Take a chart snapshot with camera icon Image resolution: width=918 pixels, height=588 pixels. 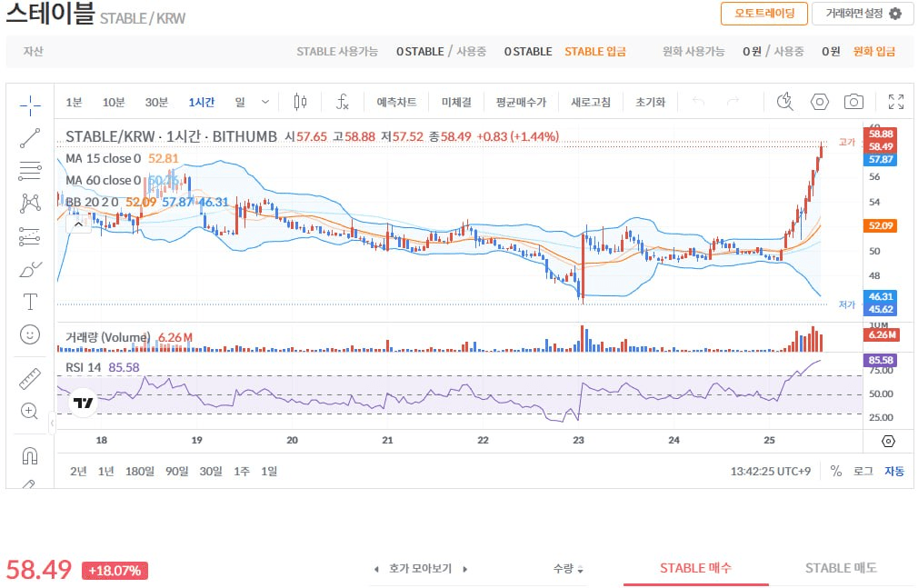(x=853, y=102)
